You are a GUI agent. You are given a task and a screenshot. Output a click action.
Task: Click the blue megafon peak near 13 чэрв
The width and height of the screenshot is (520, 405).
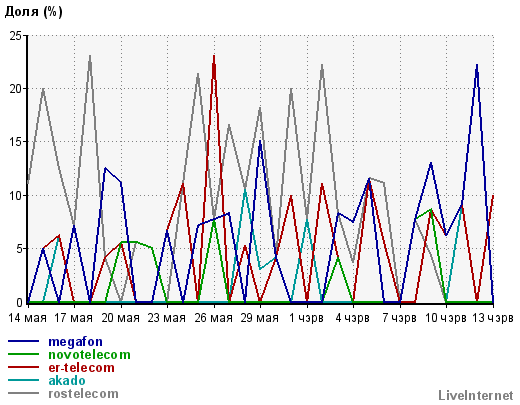(x=477, y=66)
